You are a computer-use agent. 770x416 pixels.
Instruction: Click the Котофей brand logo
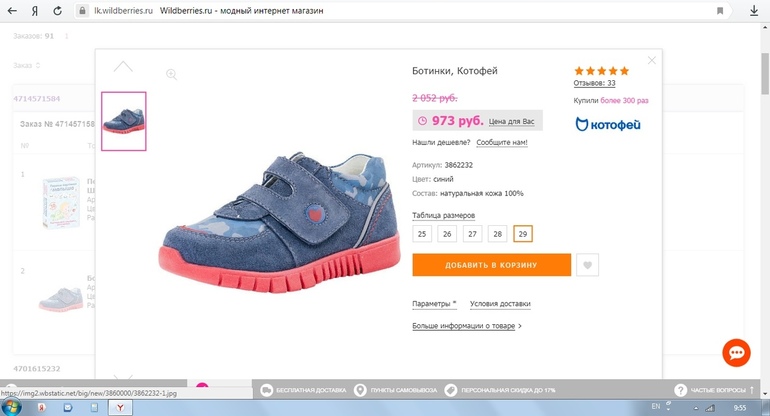pyautogui.click(x=608, y=125)
